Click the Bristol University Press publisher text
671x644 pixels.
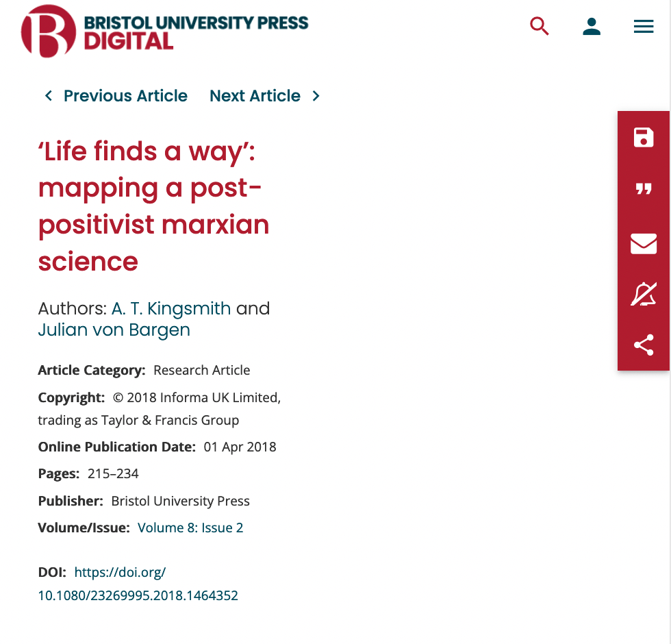181,501
